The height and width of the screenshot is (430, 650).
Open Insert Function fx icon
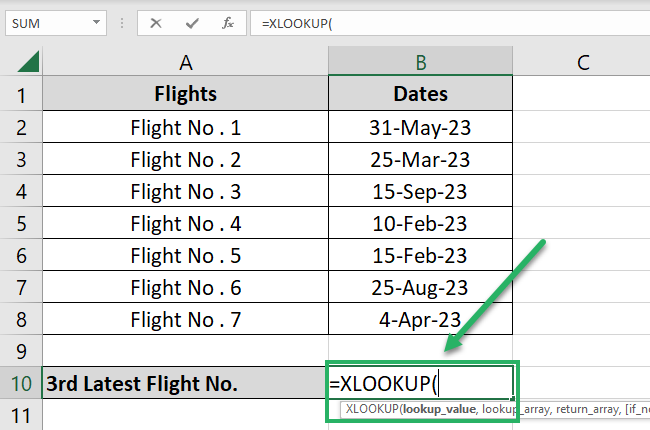228,22
